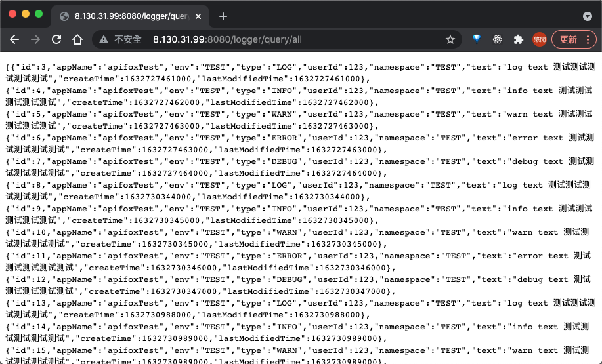Click the text "id":13 record start
Image resolution: width=602 pixels, height=364 pixels.
[x=28, y=304]
